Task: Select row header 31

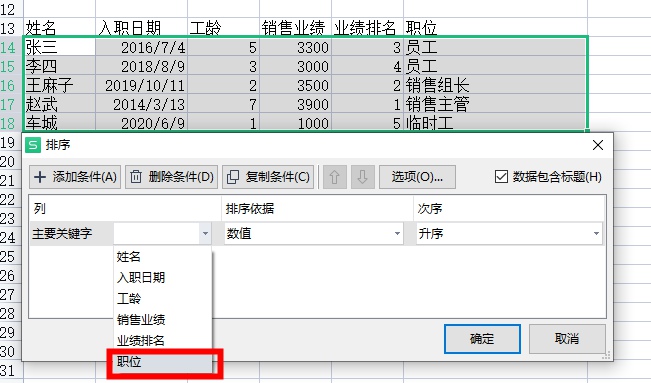Action: [x=11, y=370]
